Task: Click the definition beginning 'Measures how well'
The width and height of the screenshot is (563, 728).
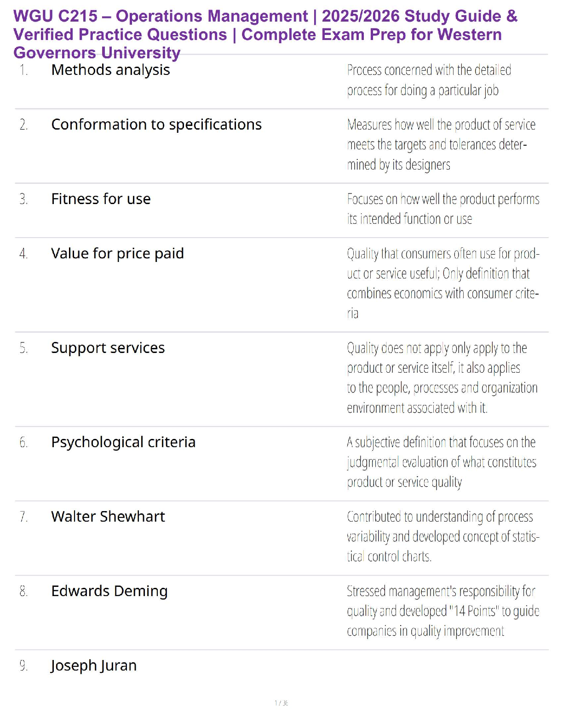Action: (441, 144)
